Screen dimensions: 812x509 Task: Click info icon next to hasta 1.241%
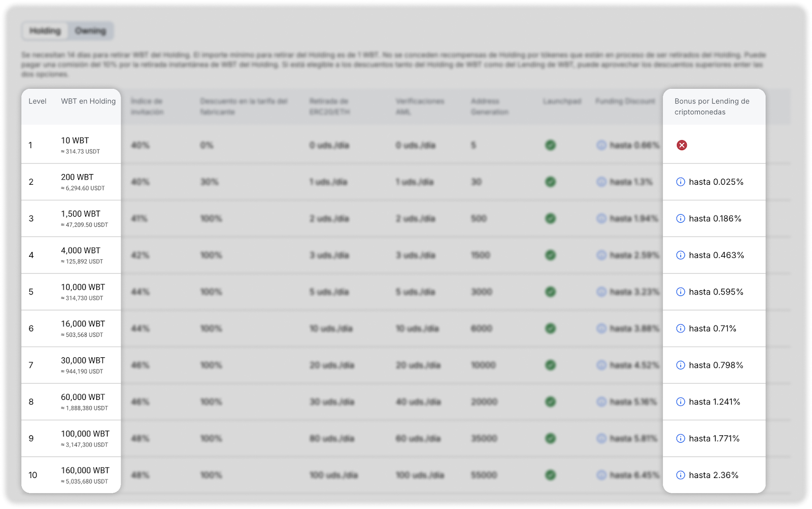tap(681, 402)
